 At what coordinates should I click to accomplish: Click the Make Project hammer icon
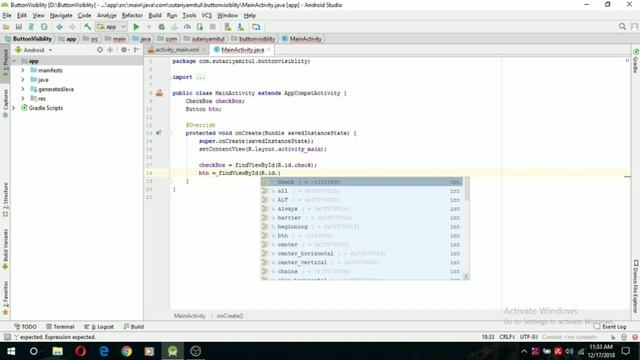(x=87, y=27)
